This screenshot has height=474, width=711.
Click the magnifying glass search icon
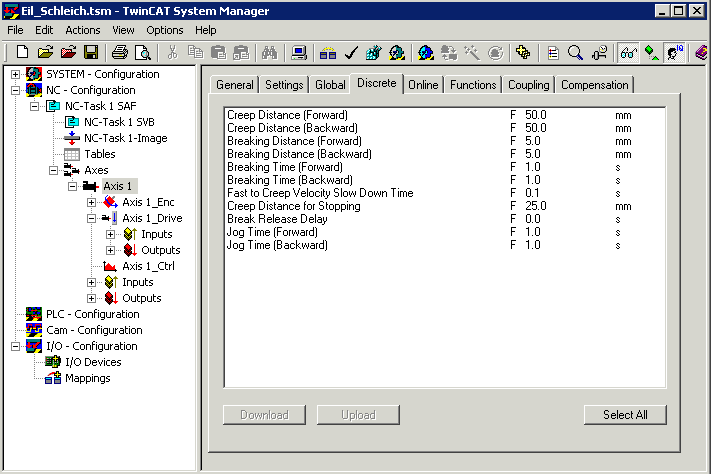(575, 53)
